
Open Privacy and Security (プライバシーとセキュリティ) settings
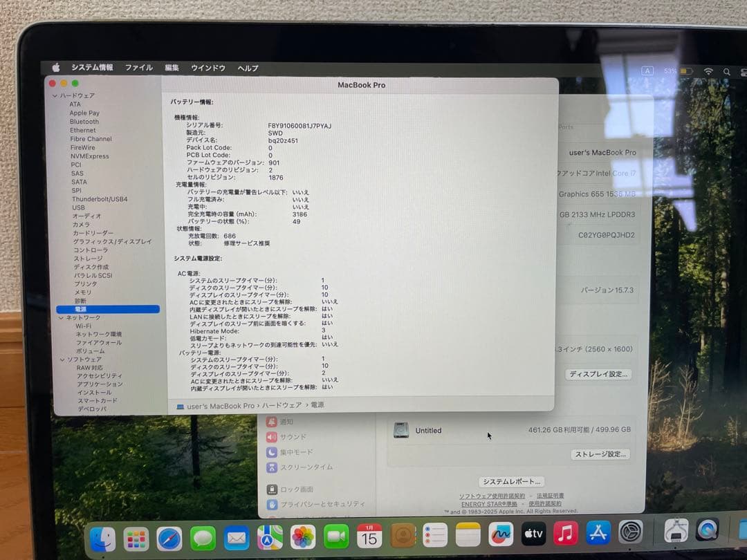271,504
